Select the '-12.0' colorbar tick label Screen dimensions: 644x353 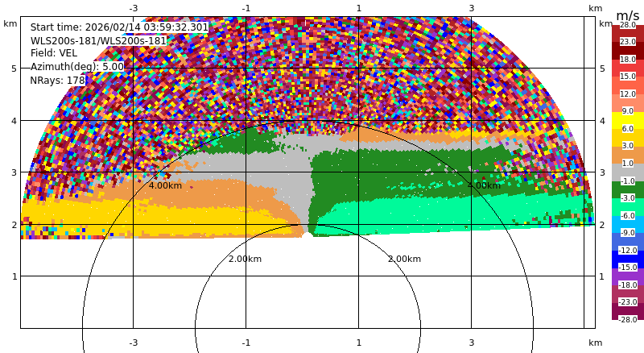pyautogui.click(x=627, y=251)
